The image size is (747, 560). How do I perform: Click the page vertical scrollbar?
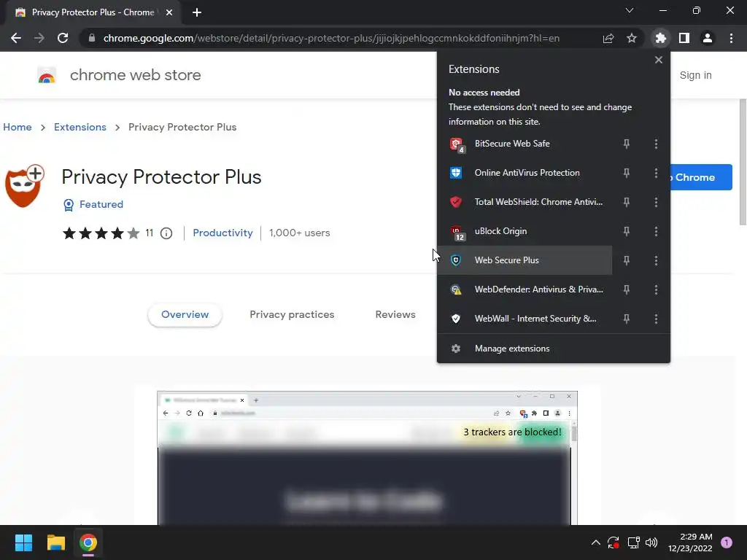click(742, 162)
